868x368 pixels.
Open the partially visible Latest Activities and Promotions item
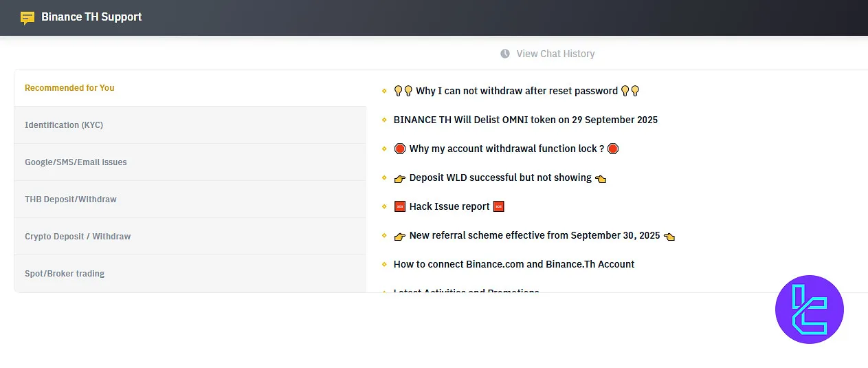tap(466, 291)
